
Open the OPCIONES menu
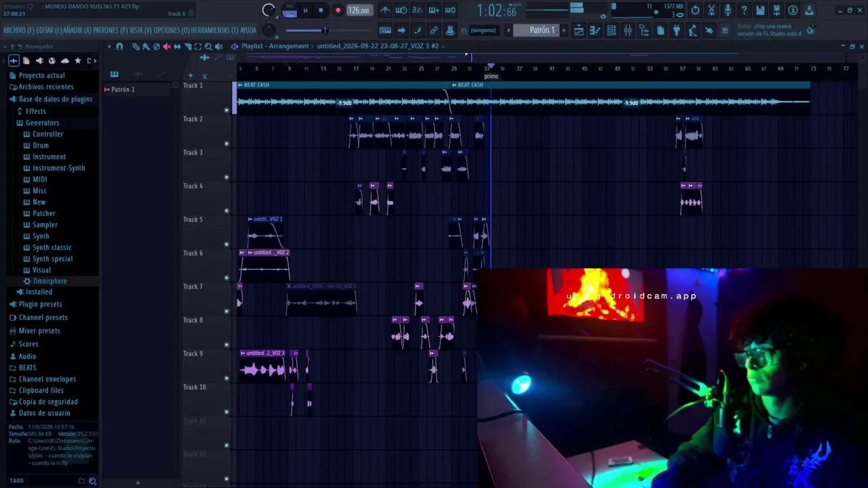tap(171, 30)
